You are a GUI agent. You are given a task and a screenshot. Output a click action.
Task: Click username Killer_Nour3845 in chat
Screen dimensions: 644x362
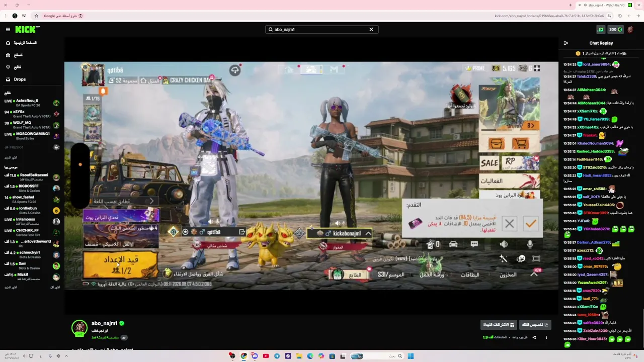592,339
